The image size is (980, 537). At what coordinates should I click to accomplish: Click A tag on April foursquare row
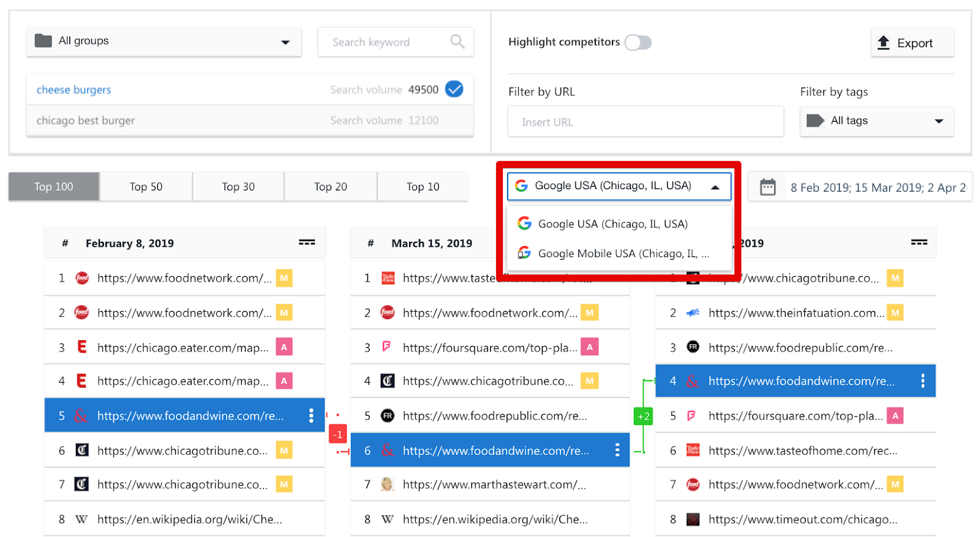tap(895, 416)
